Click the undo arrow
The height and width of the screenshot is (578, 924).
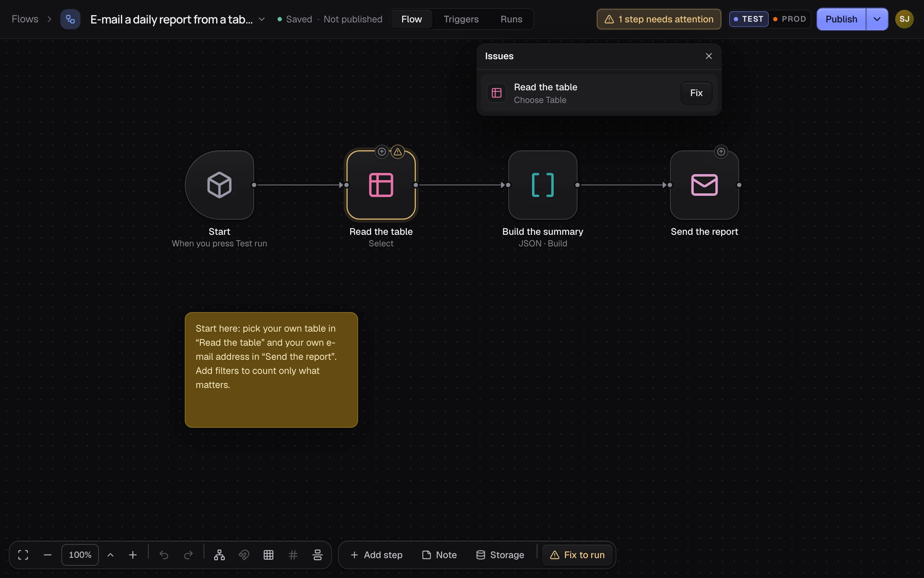(x=164, y=555)
